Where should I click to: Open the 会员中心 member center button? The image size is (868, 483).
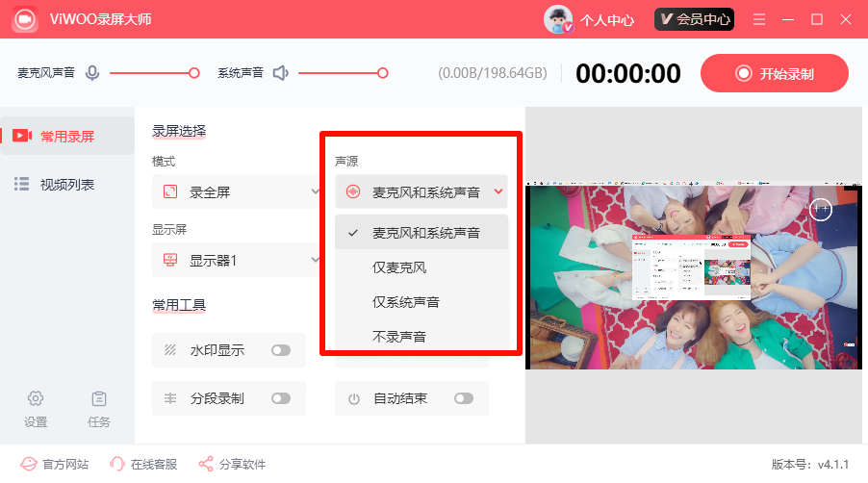694,19
